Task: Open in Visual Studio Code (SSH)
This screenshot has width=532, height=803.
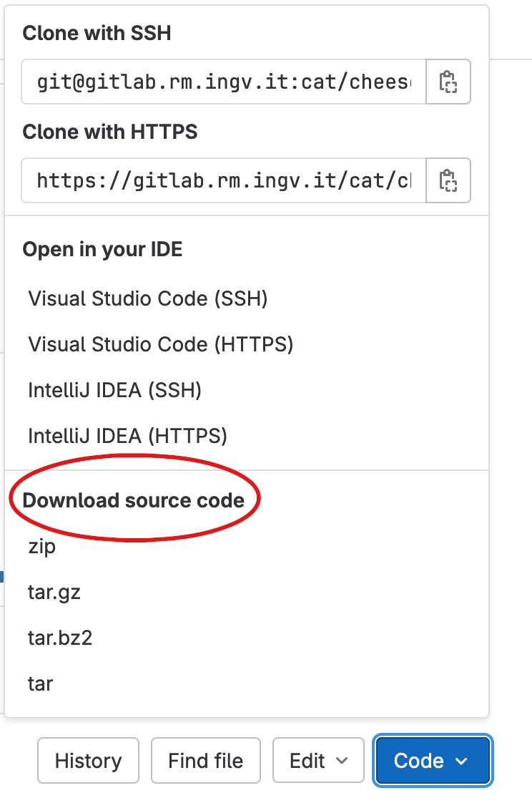Action: (148, 298)
